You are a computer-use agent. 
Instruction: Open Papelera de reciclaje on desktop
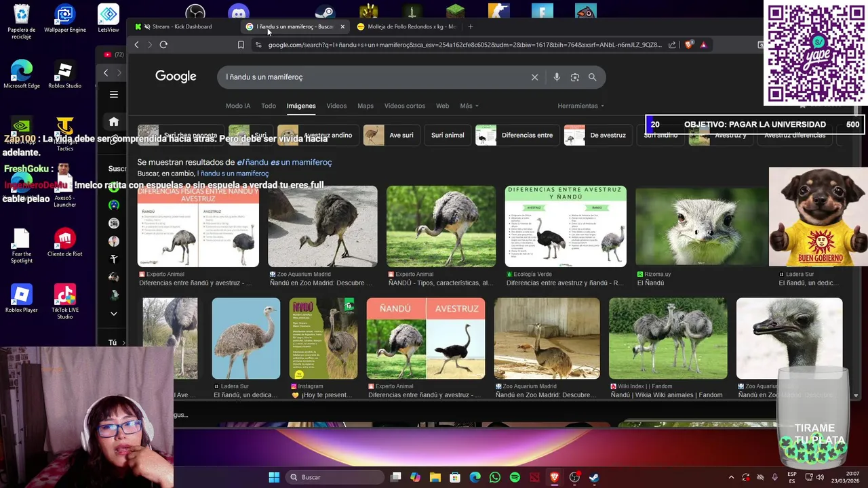pyautogui.click(x=22, y=22)
